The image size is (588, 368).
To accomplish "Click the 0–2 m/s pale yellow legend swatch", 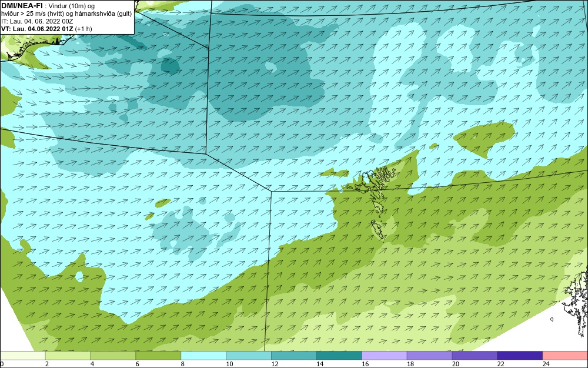I will pos(22,356).
